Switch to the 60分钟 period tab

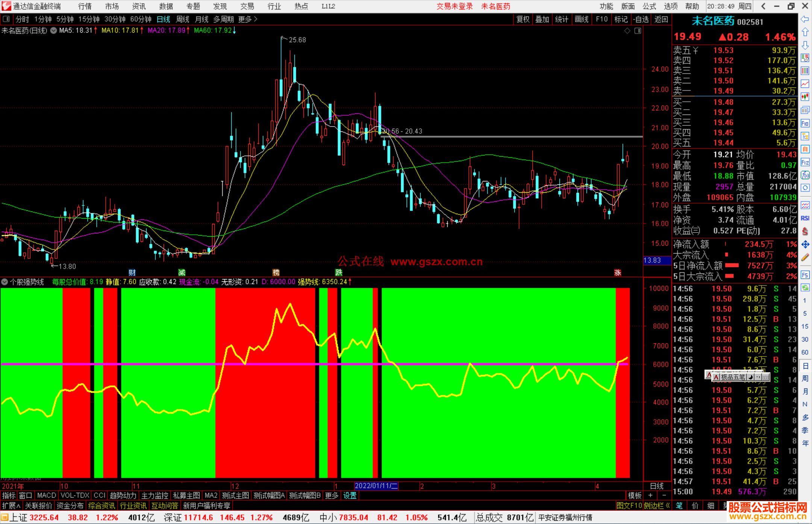point(141,19)
